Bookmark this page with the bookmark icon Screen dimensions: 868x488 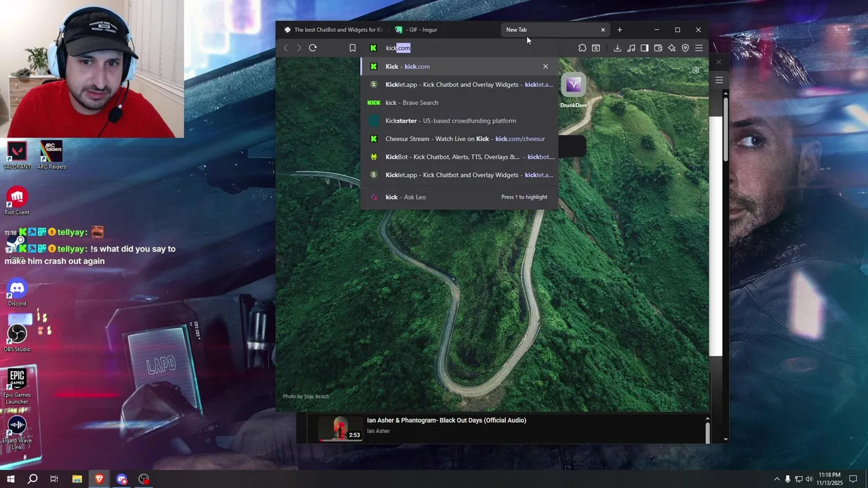pyautogui.click(x=353, y=48)
